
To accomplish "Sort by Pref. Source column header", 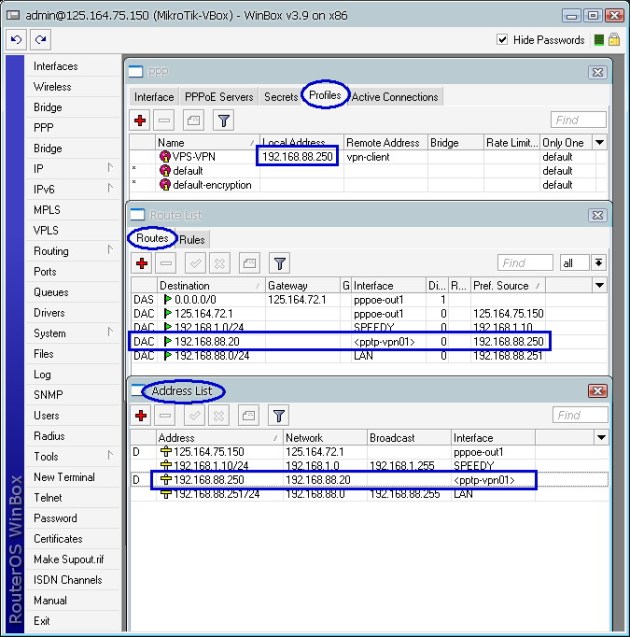I will (x=508, y=285).
